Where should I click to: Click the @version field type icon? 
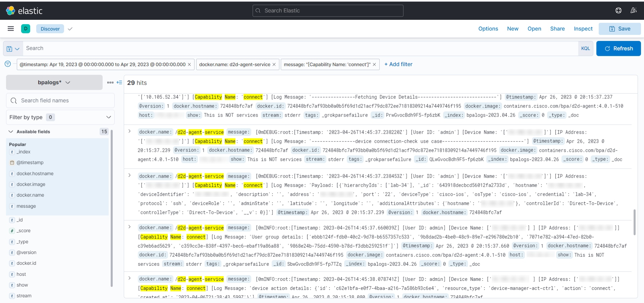tap(12, 253)
